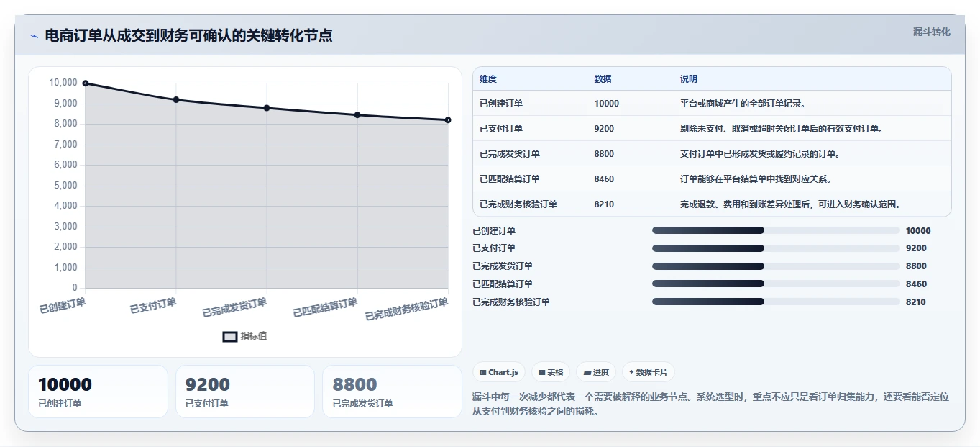Image resolution: width=980 pixels, height=447 pixels.
Task: Click the chart data point for 已匹配结算订单
Action: tap(357, 115)
